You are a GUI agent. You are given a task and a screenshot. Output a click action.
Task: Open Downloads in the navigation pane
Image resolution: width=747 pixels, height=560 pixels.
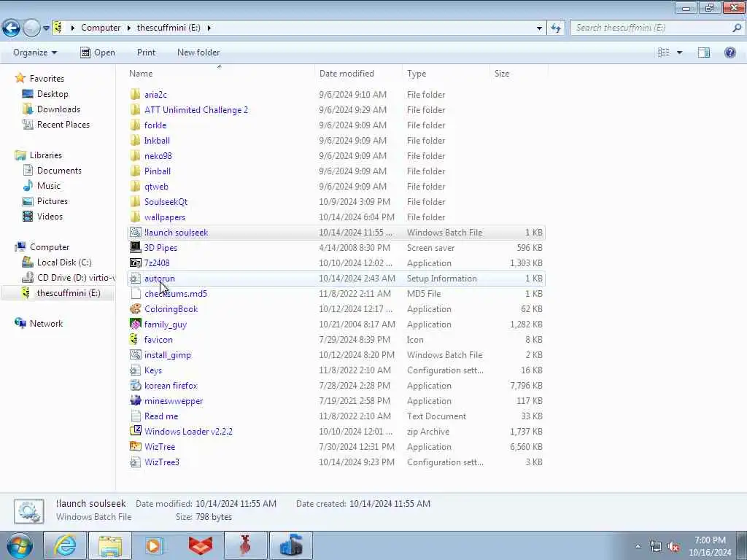tap(58, 109)
